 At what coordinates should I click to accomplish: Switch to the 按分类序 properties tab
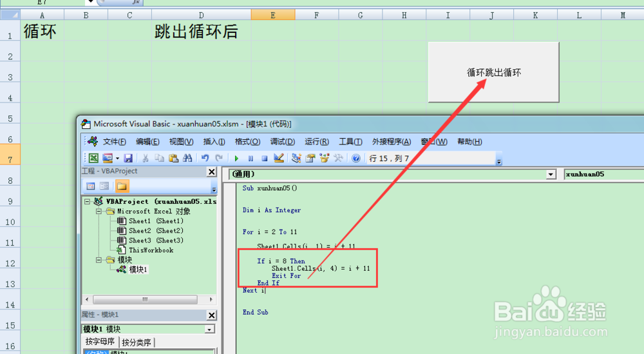click(137, 342)
